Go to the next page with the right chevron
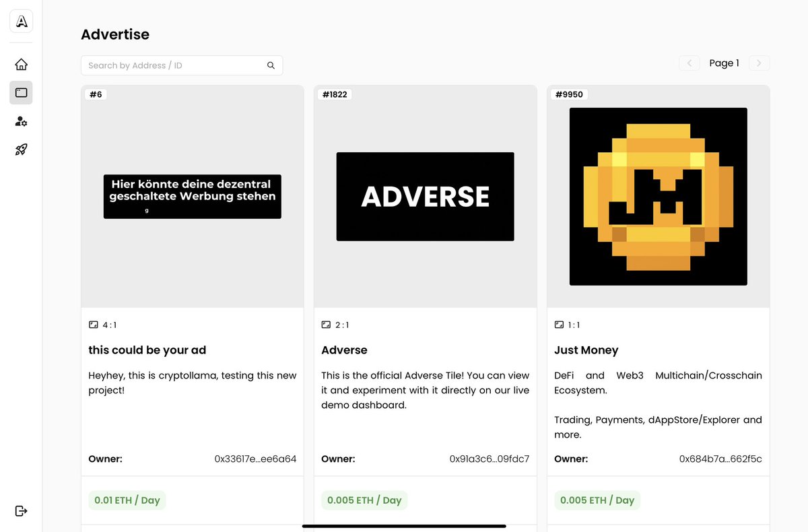 point(759,63)
